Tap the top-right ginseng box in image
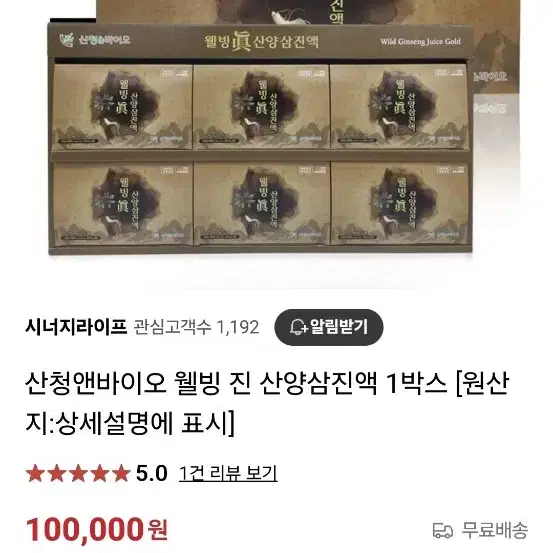The width and height of the screenshot is (553, 553). click(400, 107)
